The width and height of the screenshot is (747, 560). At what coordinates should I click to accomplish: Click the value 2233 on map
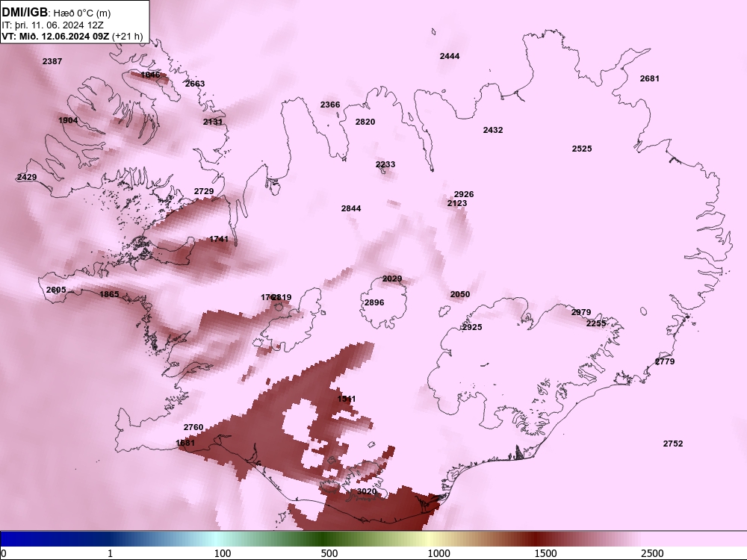(385, 165)
